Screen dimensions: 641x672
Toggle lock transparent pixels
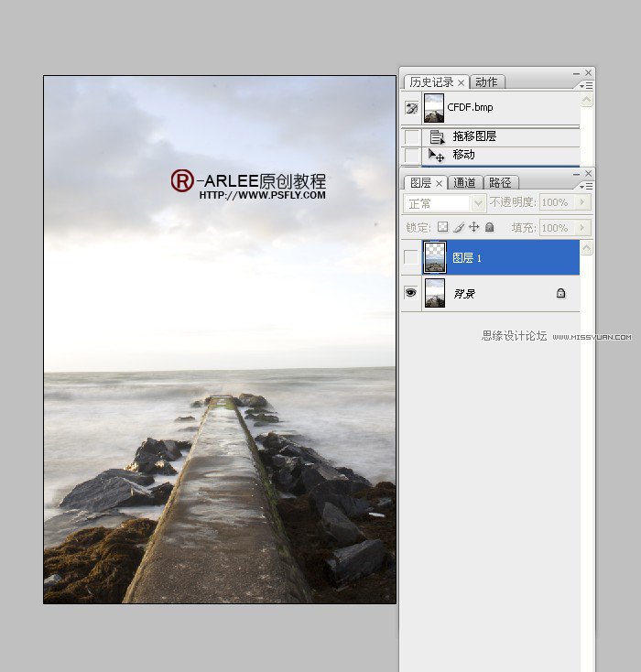pos(442,227)
